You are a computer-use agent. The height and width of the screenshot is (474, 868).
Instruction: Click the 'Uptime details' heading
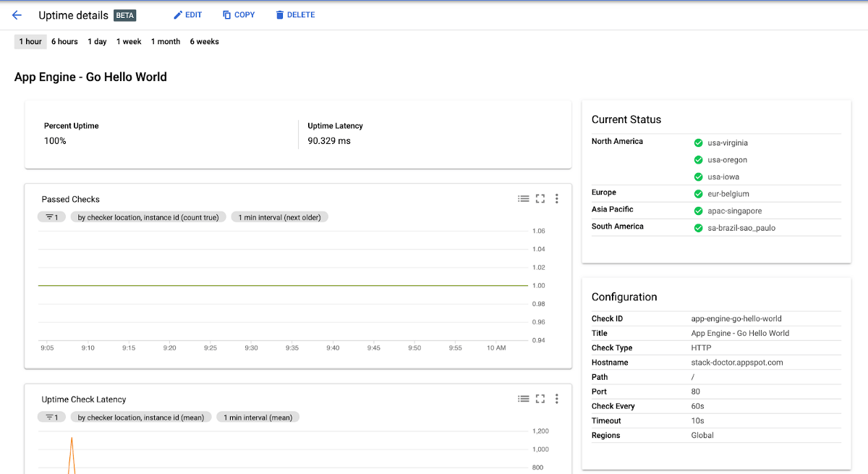click(73, 15)
